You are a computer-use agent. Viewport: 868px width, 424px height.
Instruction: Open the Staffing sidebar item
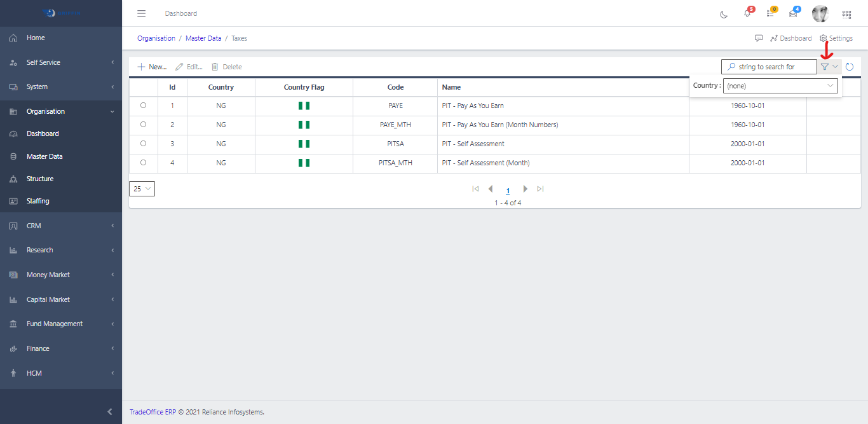37,201
